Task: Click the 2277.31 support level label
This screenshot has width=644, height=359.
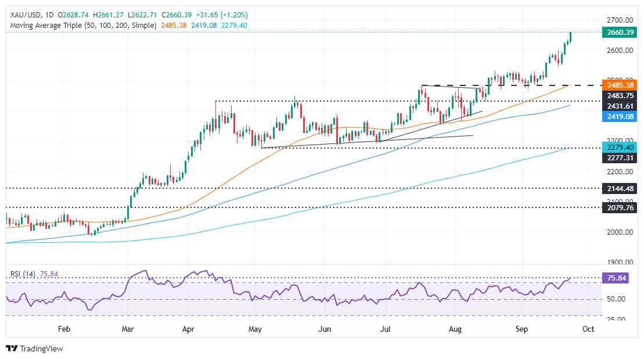Action: tap(620, 158)
